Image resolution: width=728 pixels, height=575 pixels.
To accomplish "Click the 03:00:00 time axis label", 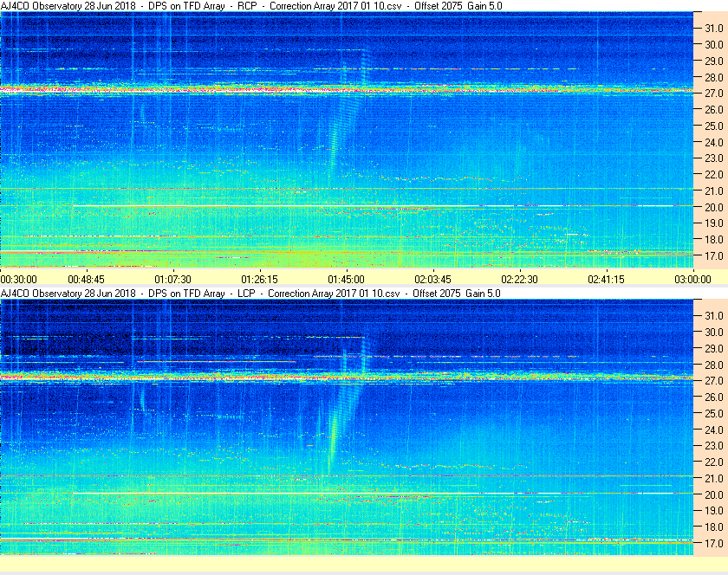I will tap(692, 280).
